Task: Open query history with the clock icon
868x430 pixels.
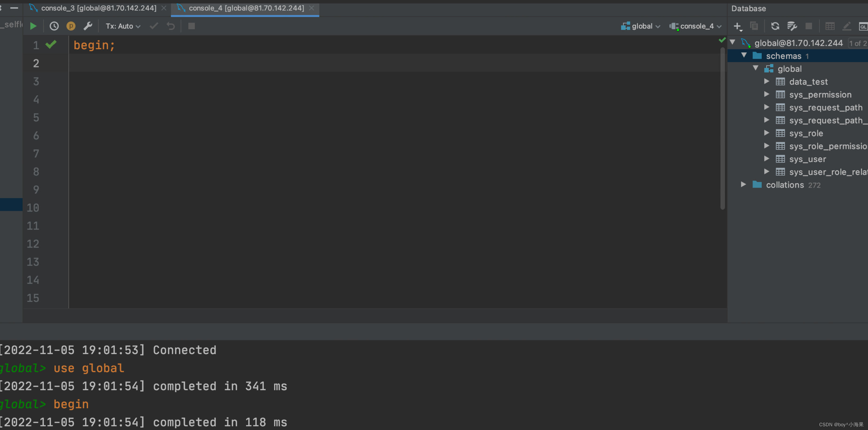Action: (x=54, y=26)
